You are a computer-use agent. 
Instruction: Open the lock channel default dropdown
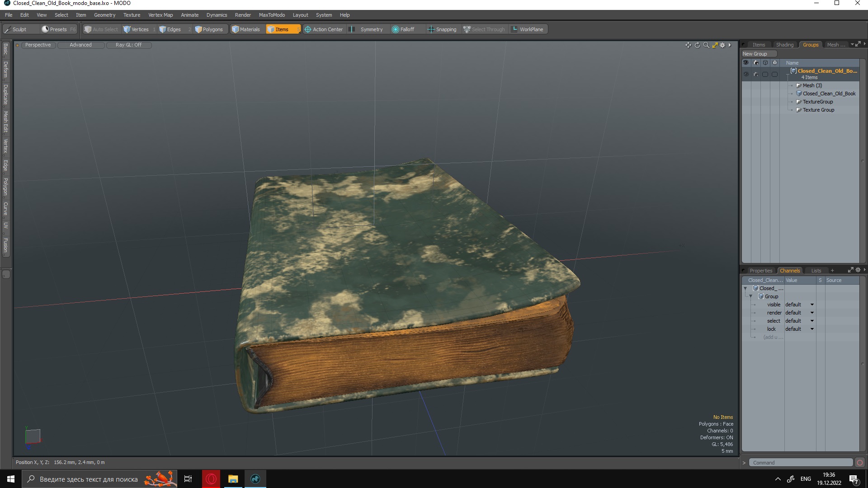812,329
